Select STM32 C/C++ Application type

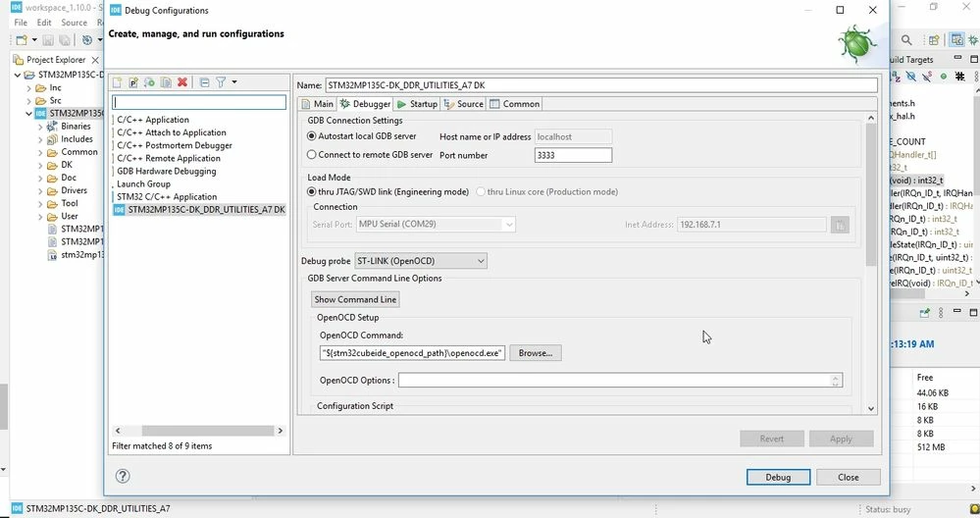click(x=166, y=196)
